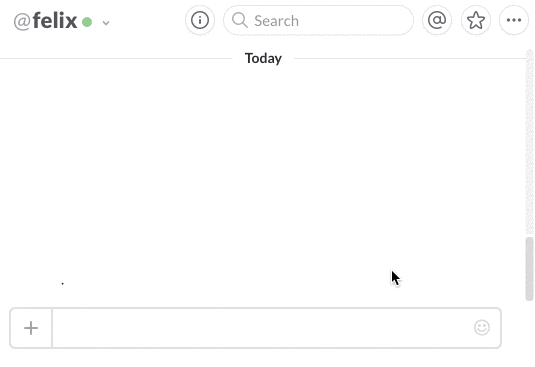Click the magnifier icon in Search
This screenshot has width=535, height=367.
[x=240, y=20]
